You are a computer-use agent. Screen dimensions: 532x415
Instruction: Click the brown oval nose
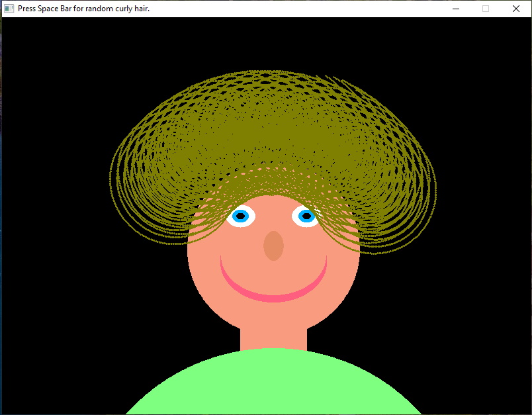[273, 246]
